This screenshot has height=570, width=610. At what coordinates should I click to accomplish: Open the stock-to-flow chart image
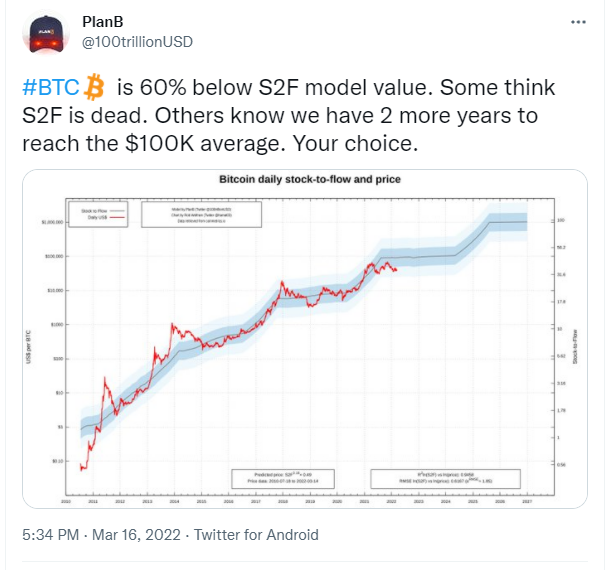pos(305,339)
